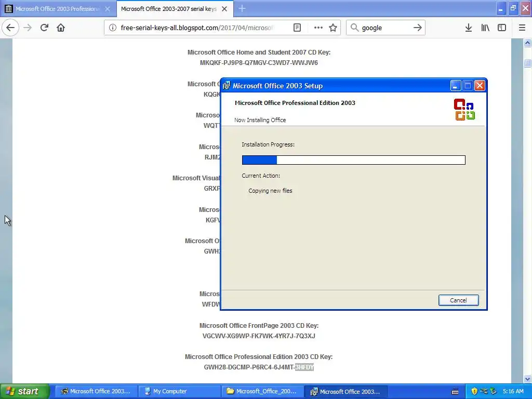Image resolution: width=532 pixels, height=399 pixels.
Task: Click the network connection tray icon
Action: click(484, 391)
